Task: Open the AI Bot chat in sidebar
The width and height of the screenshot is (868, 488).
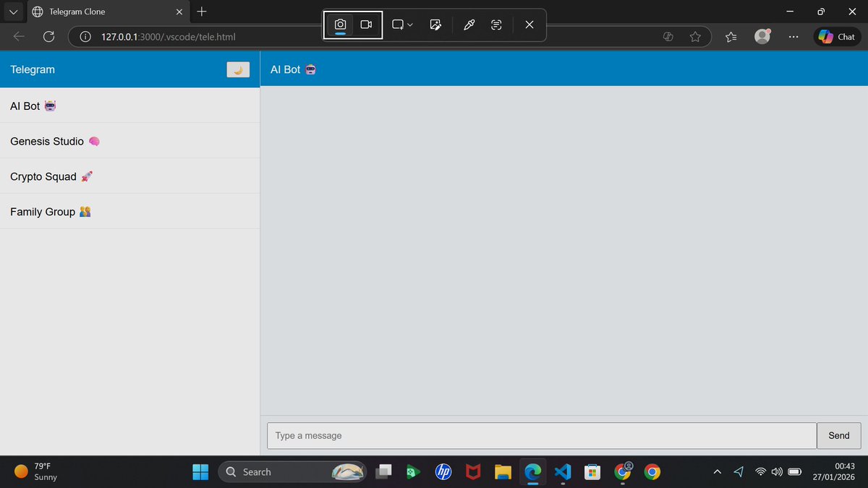Action: coord(129,106)
